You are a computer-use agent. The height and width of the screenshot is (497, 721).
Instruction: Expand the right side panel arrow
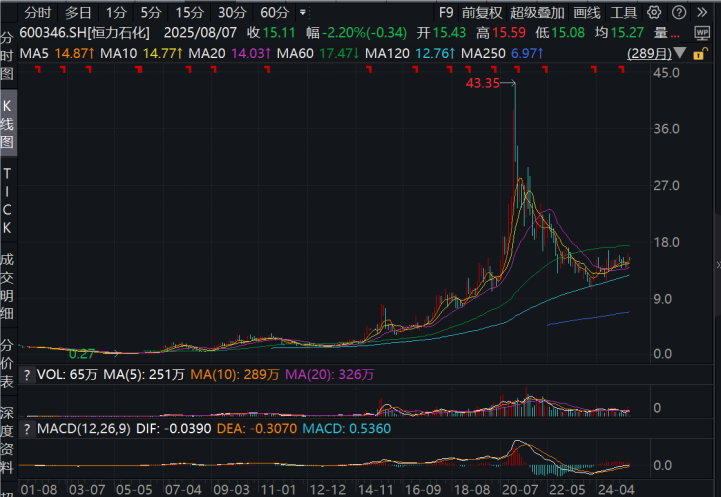click(x=718, y=265)
